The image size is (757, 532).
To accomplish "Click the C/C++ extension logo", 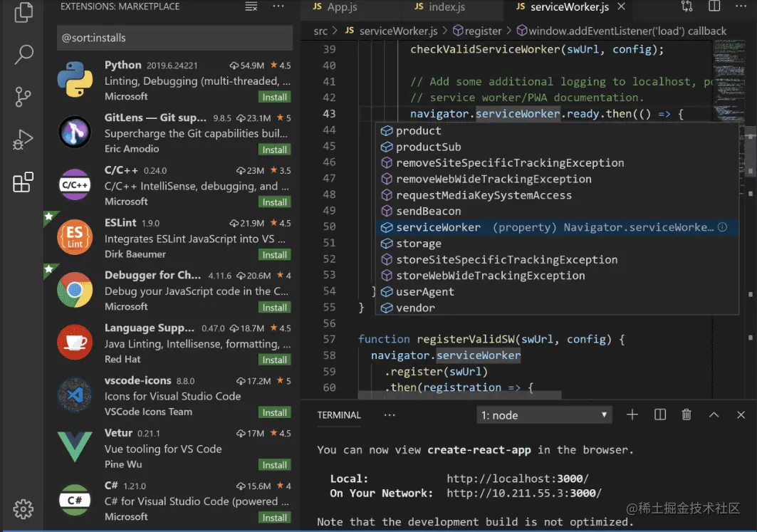I will pos(75,184).
